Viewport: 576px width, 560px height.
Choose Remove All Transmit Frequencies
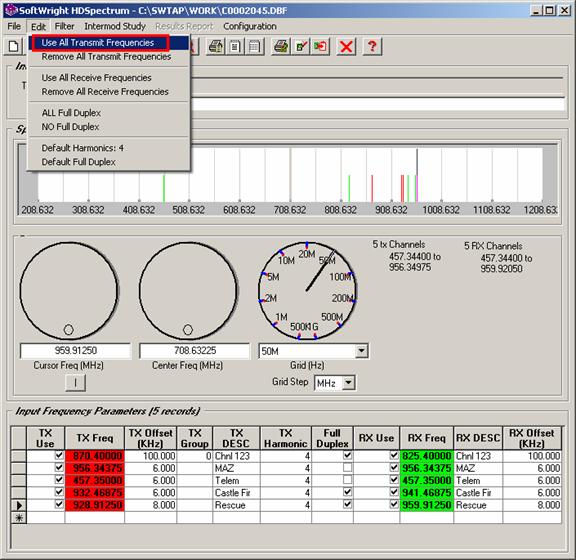[x=109, y=57]
